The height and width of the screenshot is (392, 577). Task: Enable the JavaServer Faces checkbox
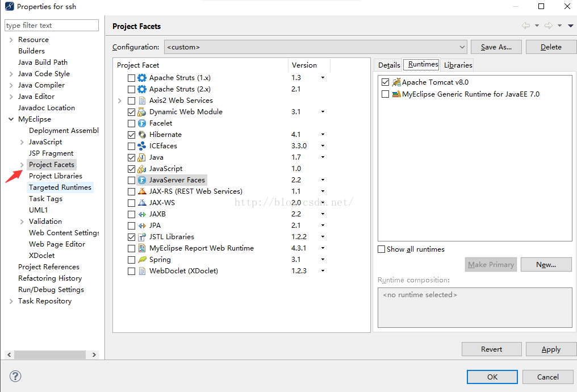pos(131,180)
